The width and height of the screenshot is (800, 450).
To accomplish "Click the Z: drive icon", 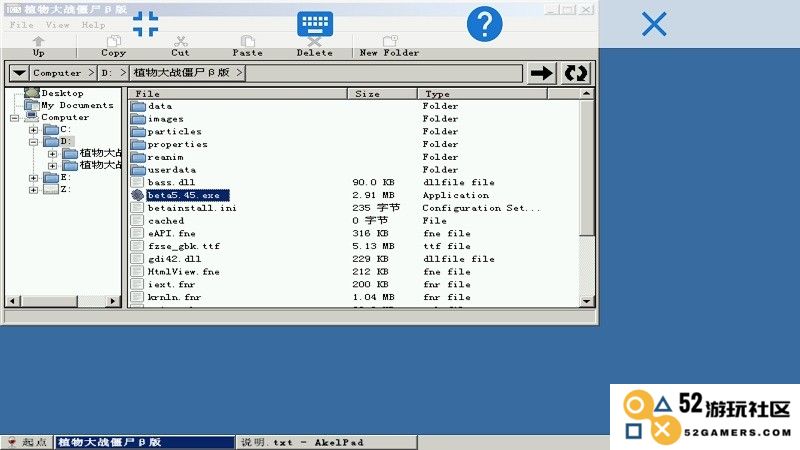I will pyautogui.click(x=51, y=189).
